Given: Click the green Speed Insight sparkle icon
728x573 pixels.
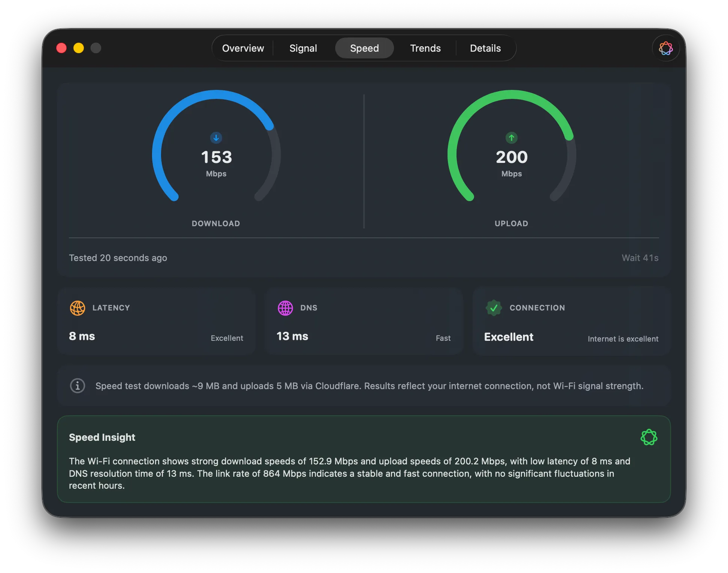Looking at the screenshot, I should [649, 437].
